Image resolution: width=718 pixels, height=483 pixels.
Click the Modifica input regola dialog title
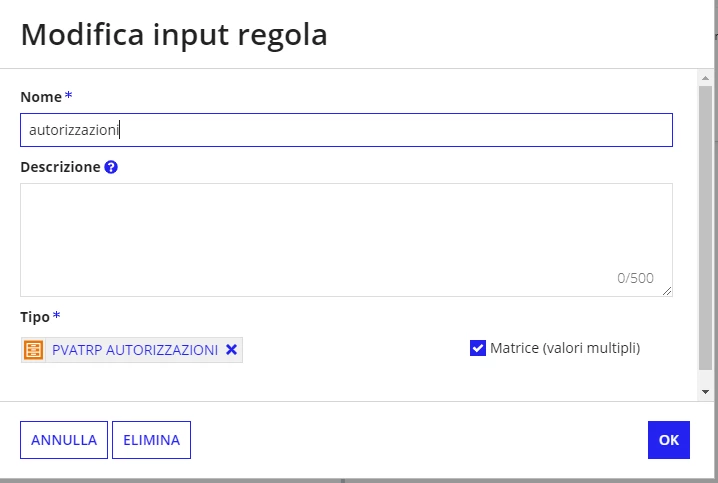pyautogui.click(x=174, y=35)
